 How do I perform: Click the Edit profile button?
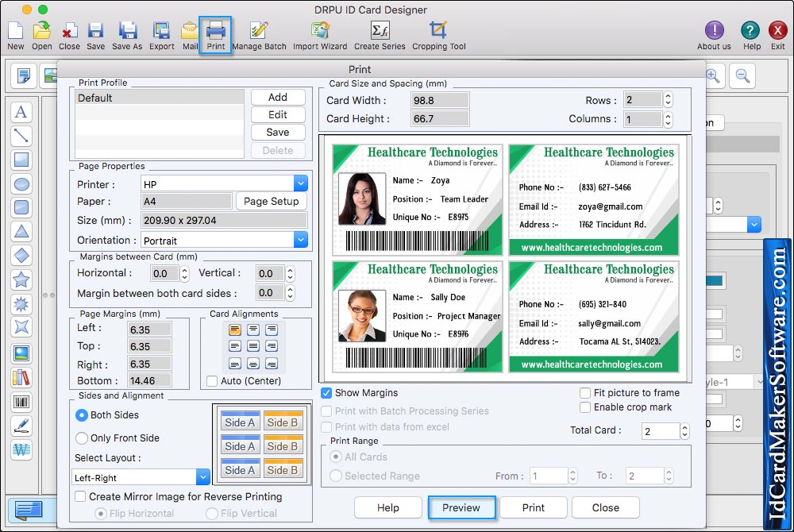pos(278,115)
